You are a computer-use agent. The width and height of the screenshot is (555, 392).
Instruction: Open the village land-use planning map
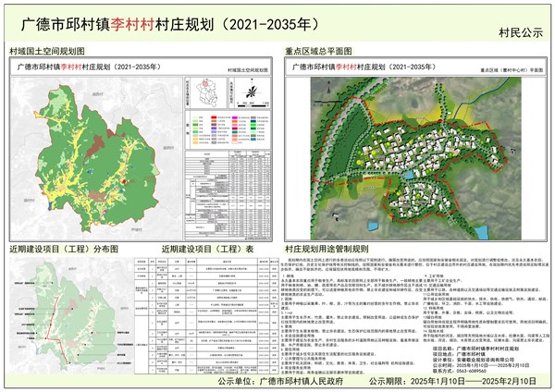pyautogui.click(x=95, y=158)
